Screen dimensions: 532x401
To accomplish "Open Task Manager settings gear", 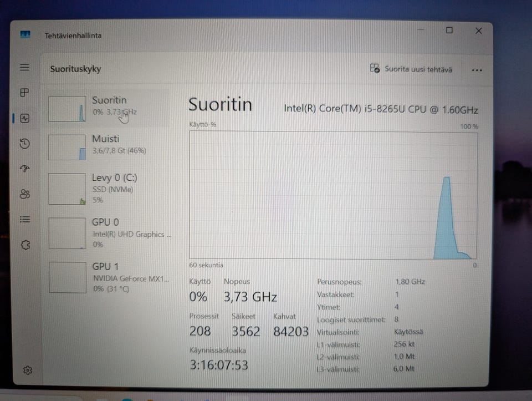I will 28,370.
